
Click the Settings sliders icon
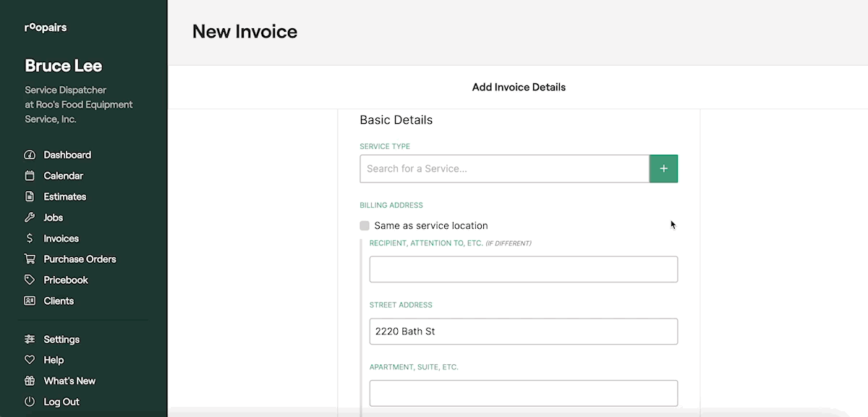tap(30, 340)
